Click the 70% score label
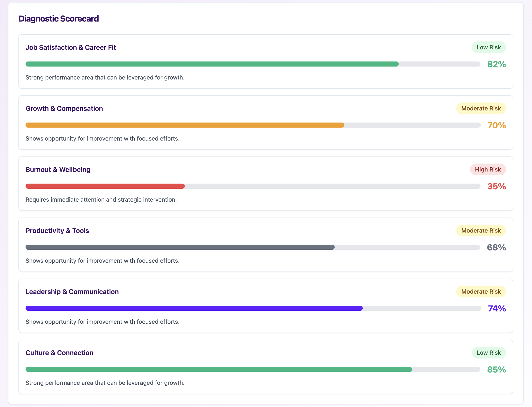Image resolution: width=532 pixels, height=407 pixels. [x=496, y=125]
